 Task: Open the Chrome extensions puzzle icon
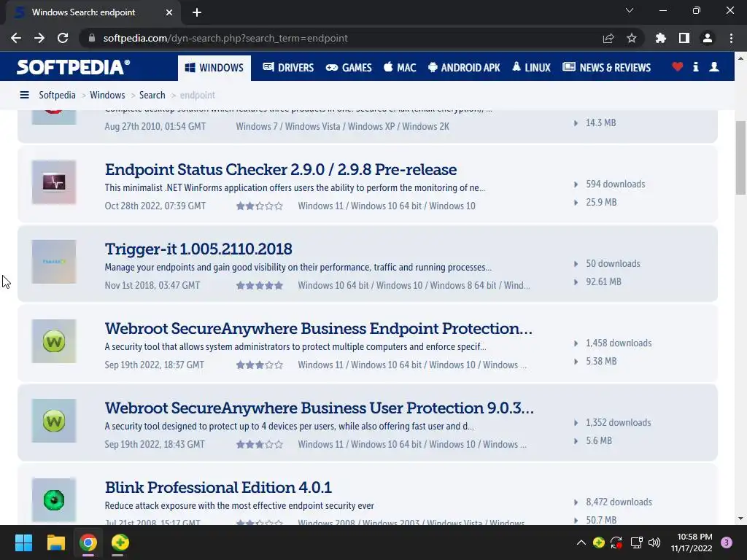point(661,38)
